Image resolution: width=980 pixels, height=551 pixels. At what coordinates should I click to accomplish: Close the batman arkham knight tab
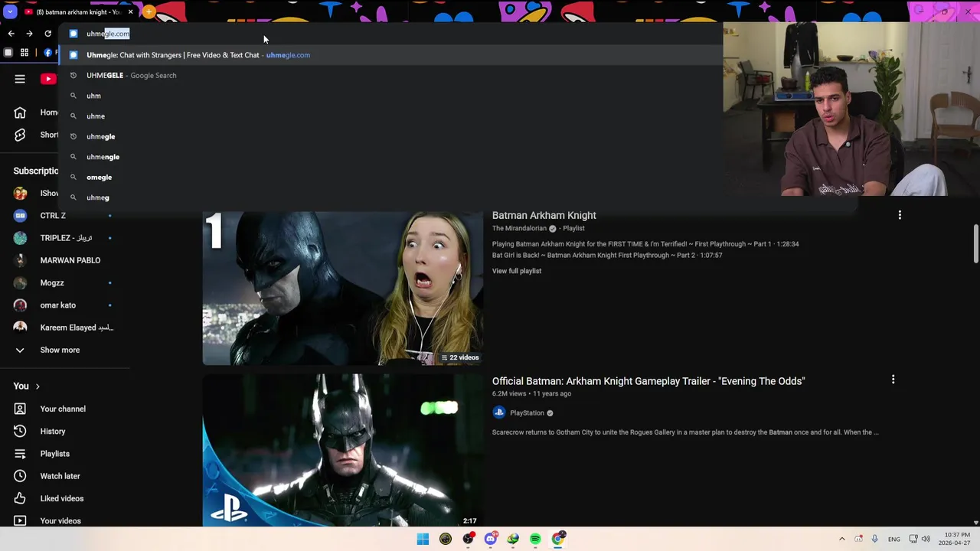point(130,12)
